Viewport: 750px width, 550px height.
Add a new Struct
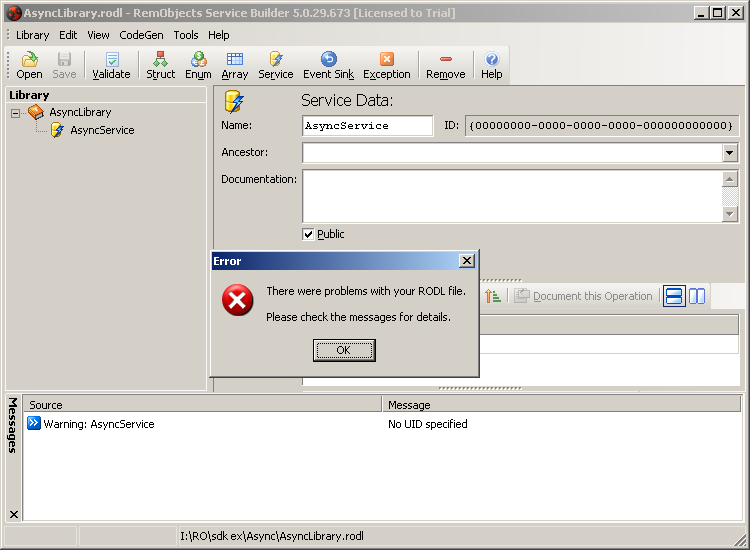pyautogui.click(x=160, y=65)
